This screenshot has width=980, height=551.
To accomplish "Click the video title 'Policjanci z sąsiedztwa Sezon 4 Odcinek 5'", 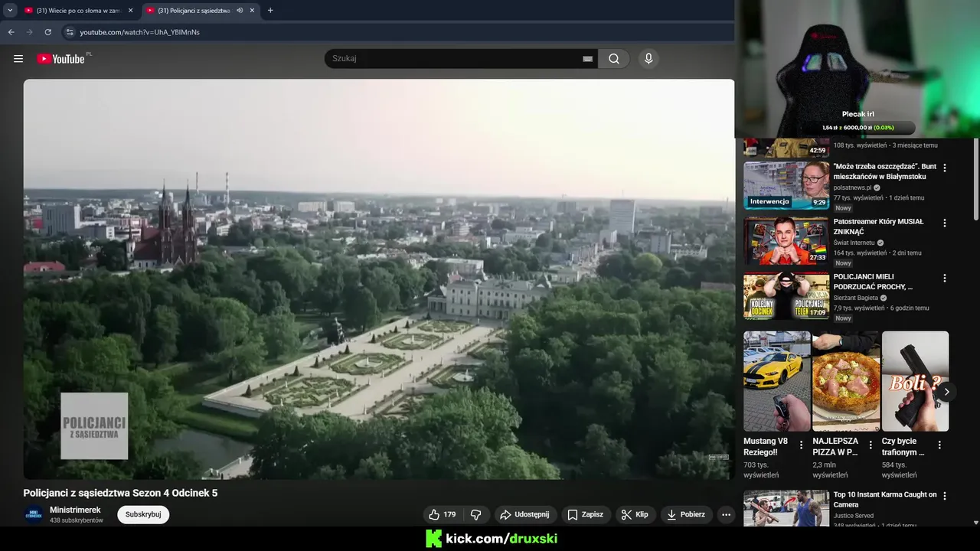I will click(x=120, y=494).
